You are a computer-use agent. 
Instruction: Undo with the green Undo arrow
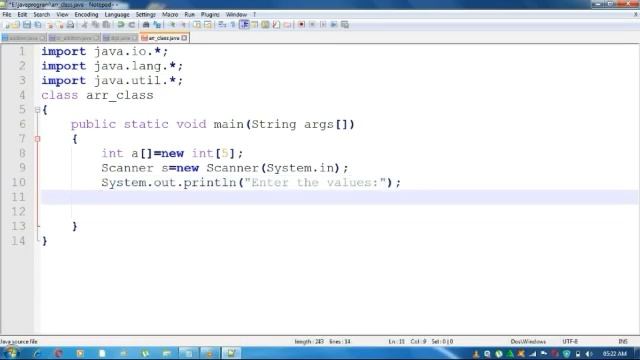(121, 25)
